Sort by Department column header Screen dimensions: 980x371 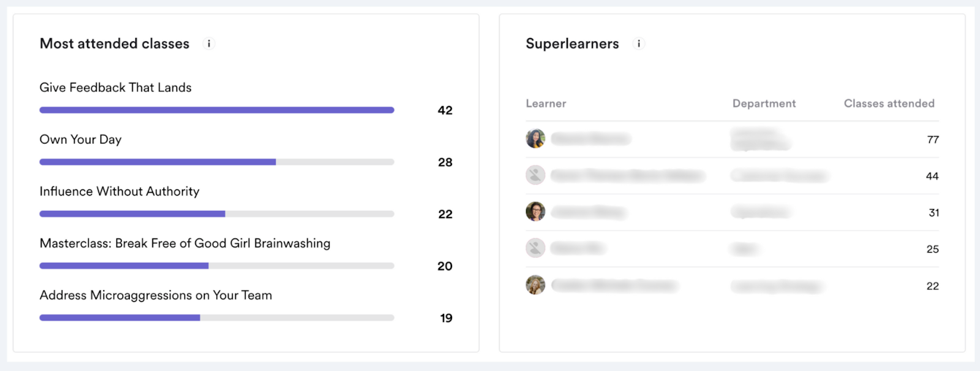click(764, 104)
